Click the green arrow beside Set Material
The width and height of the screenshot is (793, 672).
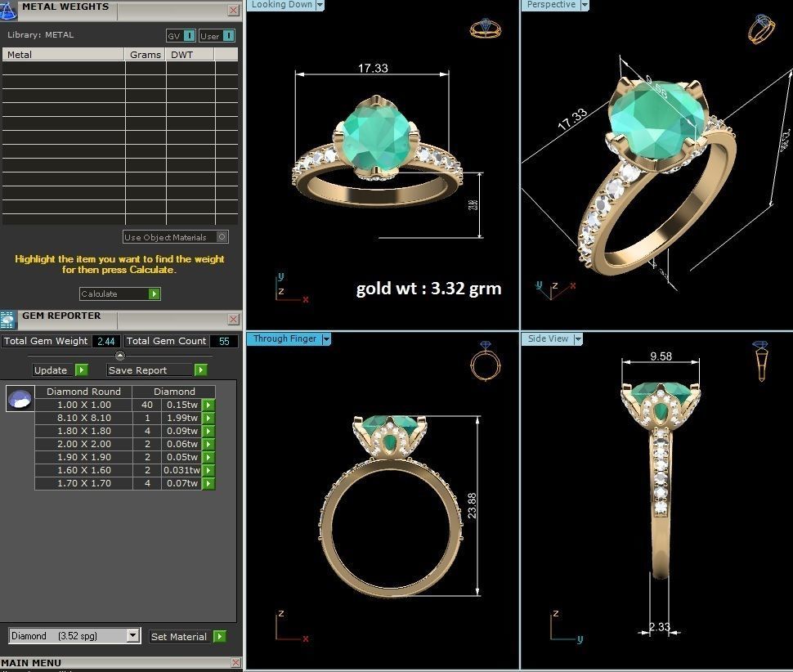coord(219,636)
